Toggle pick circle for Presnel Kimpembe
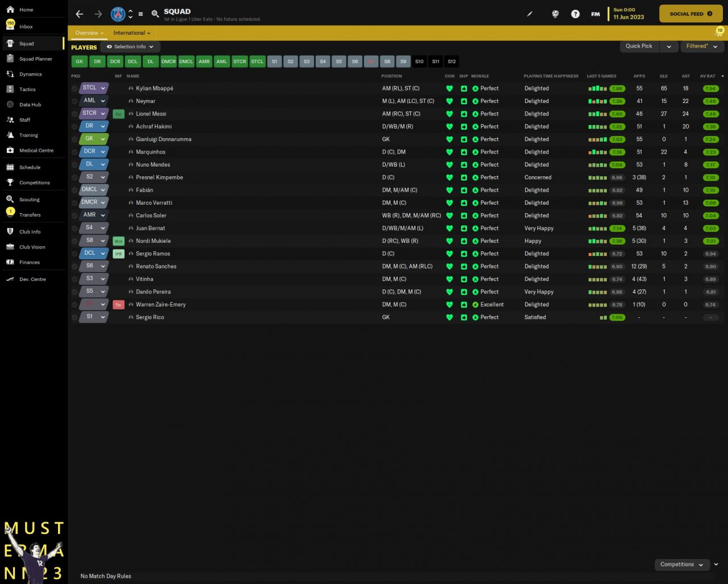The height and width of the screenshot is (584, 728). [x=75, y=177]
